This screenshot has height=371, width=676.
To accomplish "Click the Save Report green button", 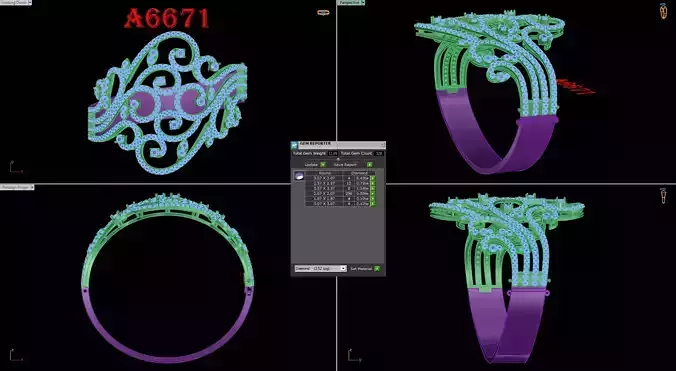I will click(x=369, y=165).
